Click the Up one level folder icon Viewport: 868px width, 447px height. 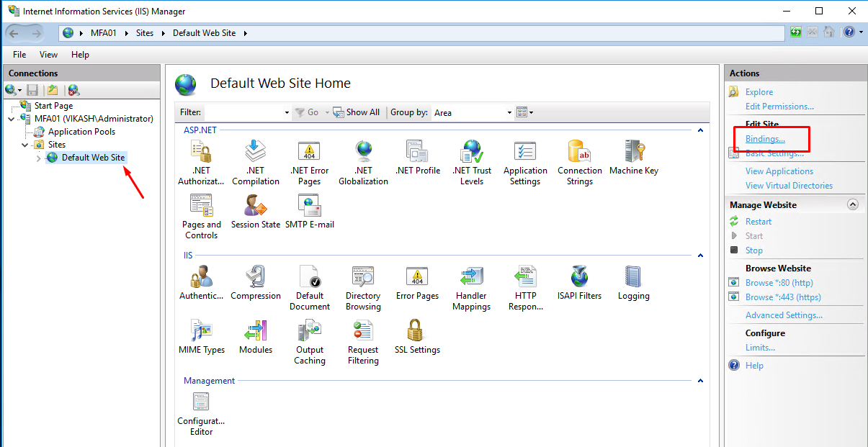tap(52, 90)
